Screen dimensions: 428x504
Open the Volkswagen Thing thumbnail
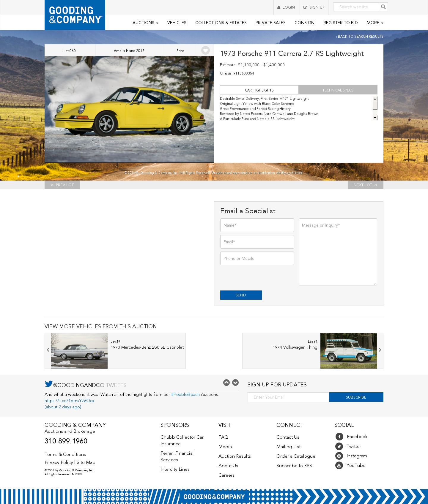(x=349, y=351)
